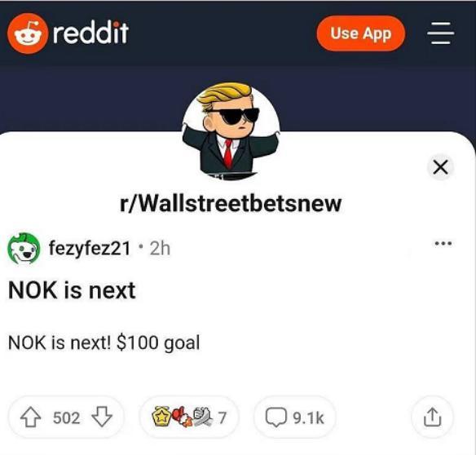The image size is (476, 455).
Task: Click fezyfez21 user avatar
Action: [x=24, y=248]
